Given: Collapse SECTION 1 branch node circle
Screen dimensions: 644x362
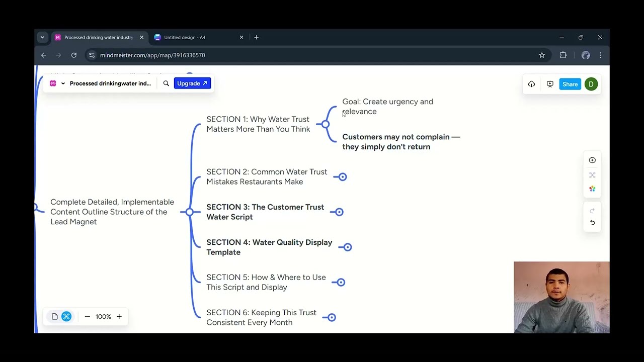Looking at the screenshot, I should coord(326,124).
